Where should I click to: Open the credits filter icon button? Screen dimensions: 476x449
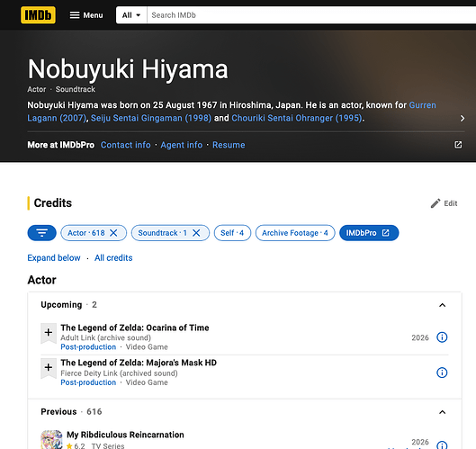pos(42,233)
